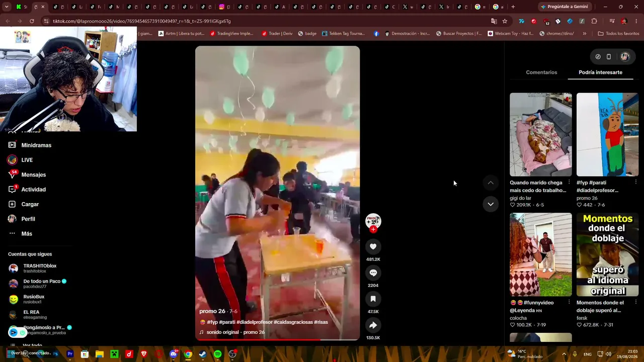The image size is (644, 362).
Task: Open the #diadelprofesor hashtag link
Action: point(255,322)
